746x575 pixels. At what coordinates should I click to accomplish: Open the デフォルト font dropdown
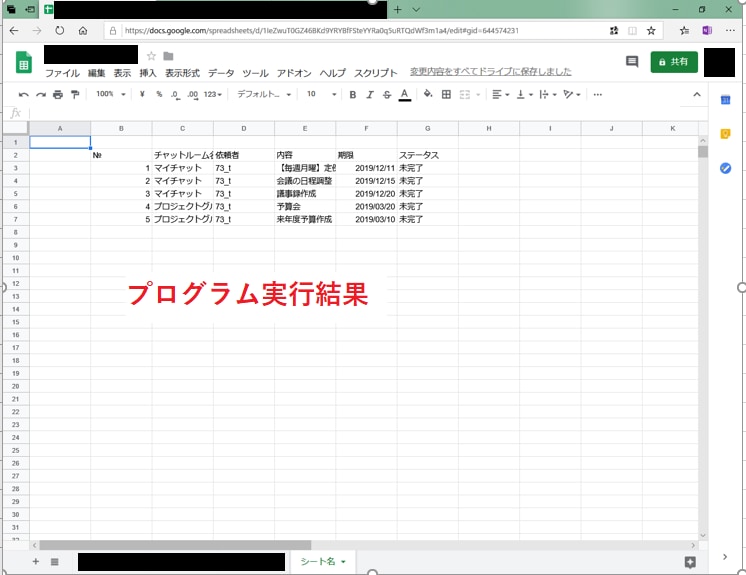tap(264, 94)
